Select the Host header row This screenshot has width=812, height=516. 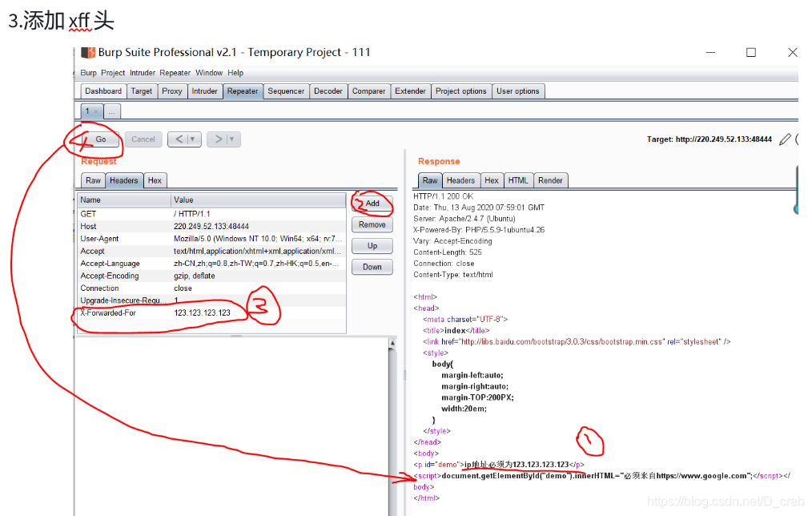coord(211,227)
